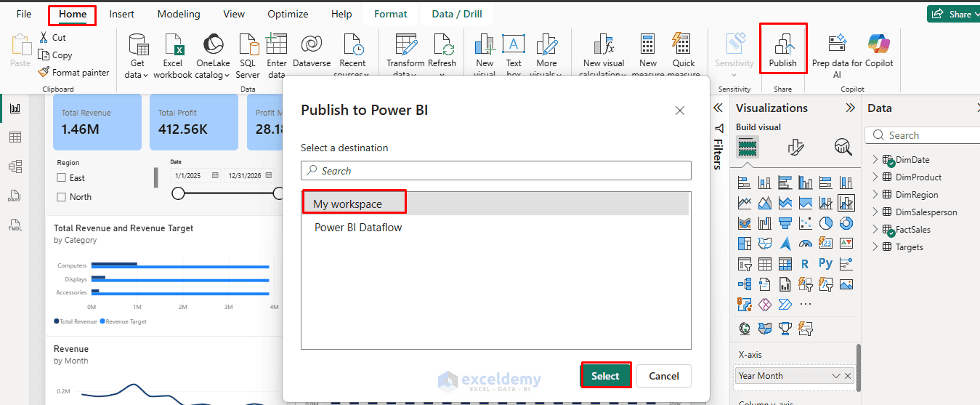Screen dimensions: 980x405
Task: Expand the DimDate table
Action: (x=875, y=159)
